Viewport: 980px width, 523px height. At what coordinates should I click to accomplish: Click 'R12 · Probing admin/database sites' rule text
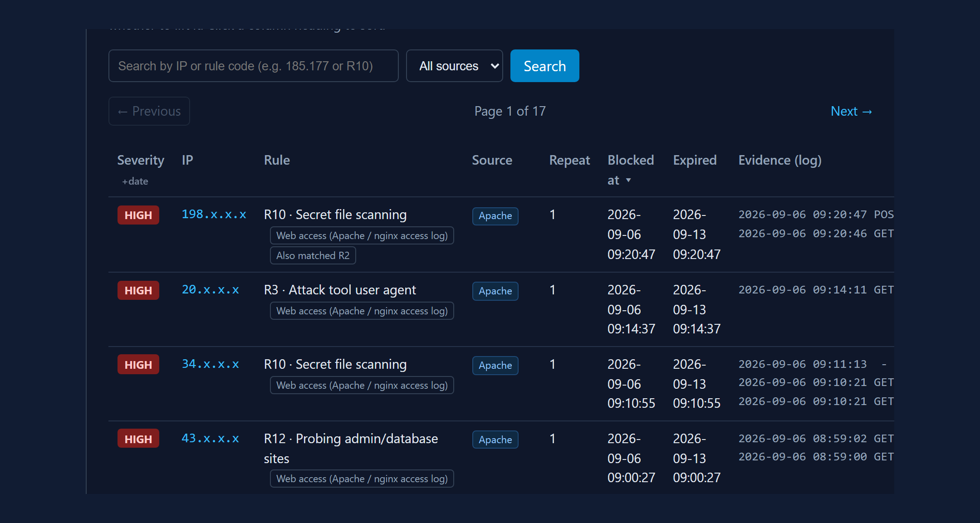[351, 448]
